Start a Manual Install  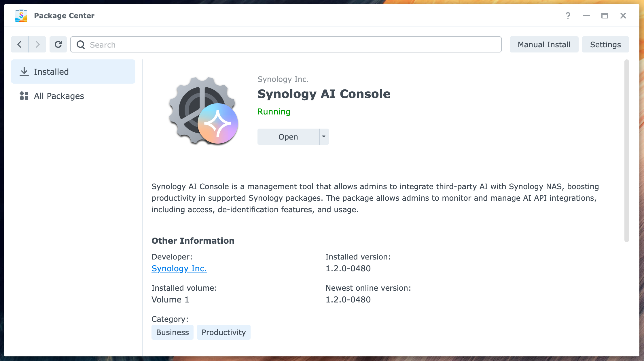(x=544, y=44)
